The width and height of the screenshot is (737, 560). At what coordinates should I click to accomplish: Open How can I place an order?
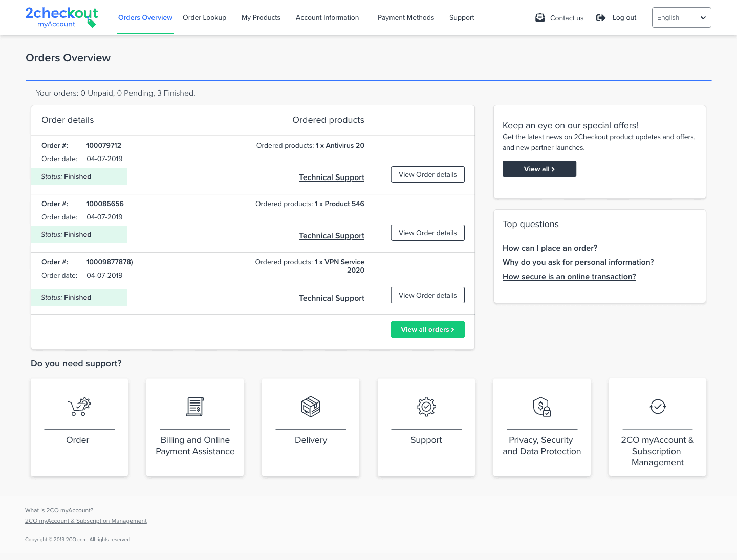coord(550,248)
